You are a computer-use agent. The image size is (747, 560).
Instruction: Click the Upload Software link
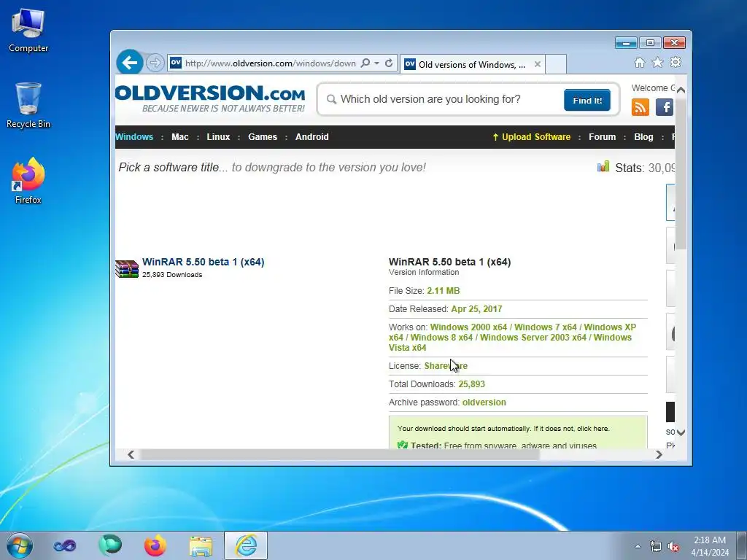click(531, 136)
